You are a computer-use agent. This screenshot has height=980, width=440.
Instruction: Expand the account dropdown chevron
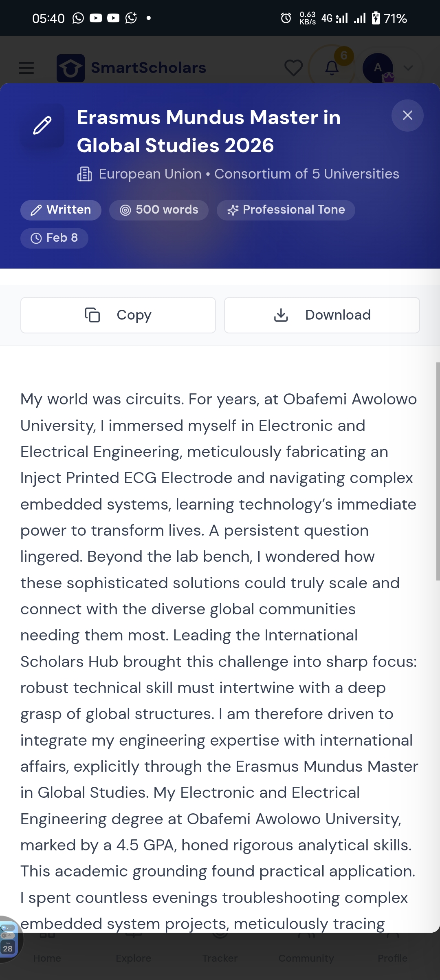[408, 68]
